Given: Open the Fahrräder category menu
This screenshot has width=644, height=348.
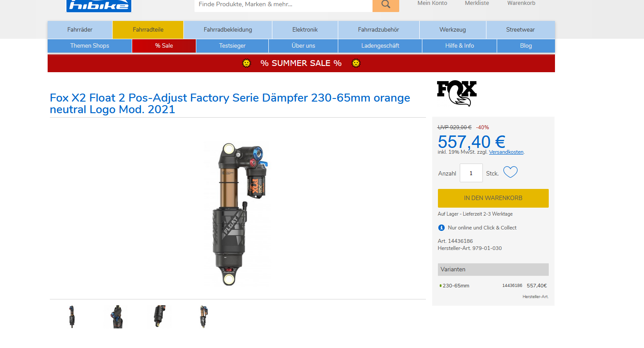Looking at the screenshot, I should click(80, 30).
